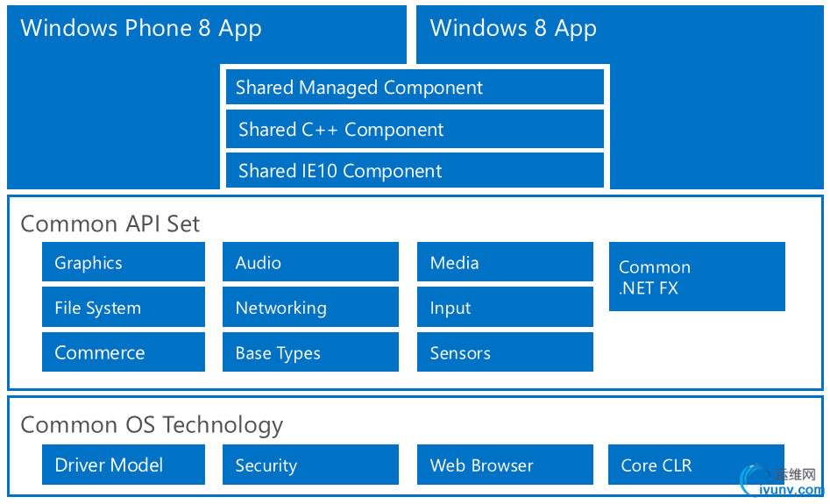Select the Shared C++ Component box

[x=415, y=129]
